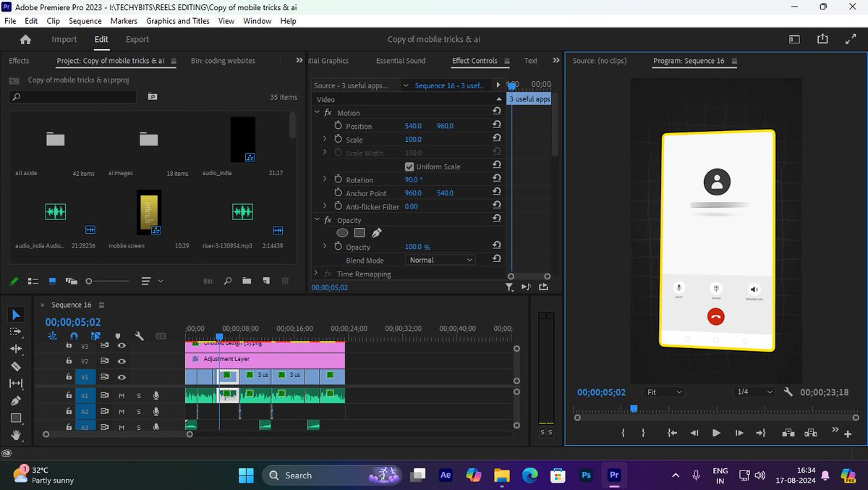
Task: Open Graphics and Titles menu
Action: coord(178,21)
